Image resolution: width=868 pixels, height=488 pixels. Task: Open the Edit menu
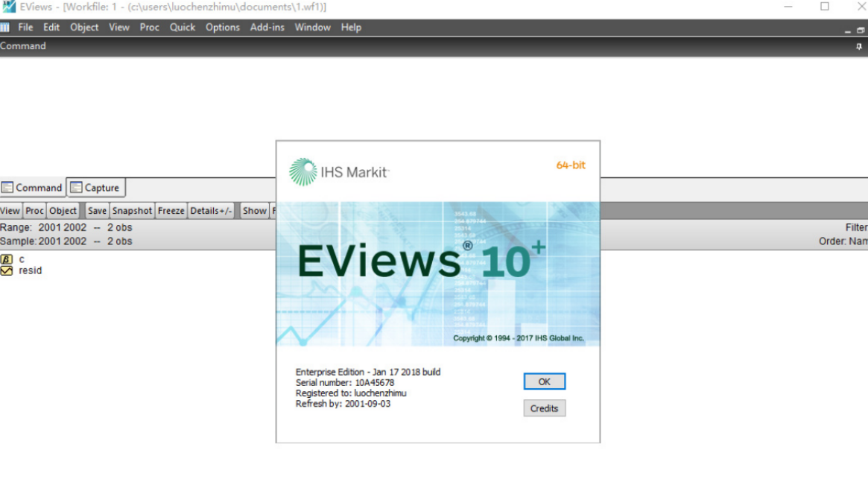(51, 27)
